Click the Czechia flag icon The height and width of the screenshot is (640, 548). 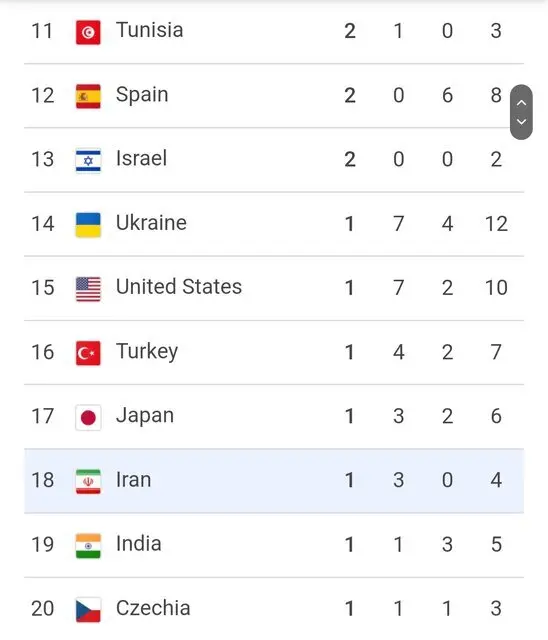point(88,610)
